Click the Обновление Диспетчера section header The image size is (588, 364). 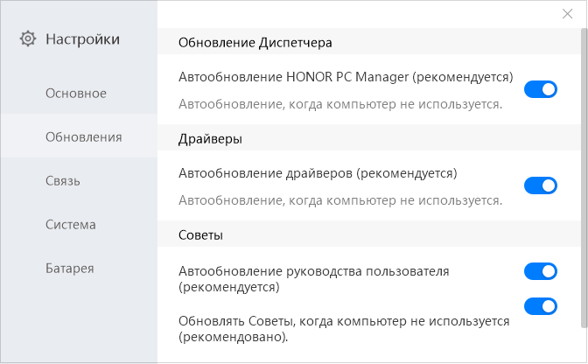255,42
